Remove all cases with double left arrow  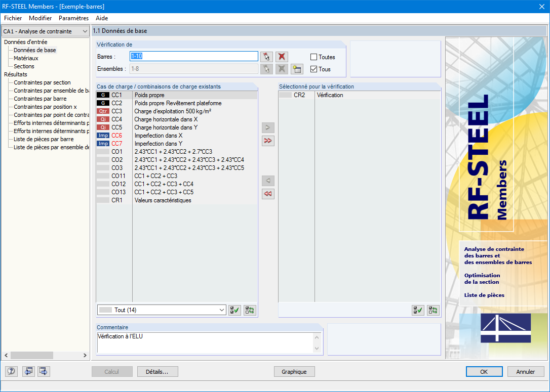click(x=268, y=194)
